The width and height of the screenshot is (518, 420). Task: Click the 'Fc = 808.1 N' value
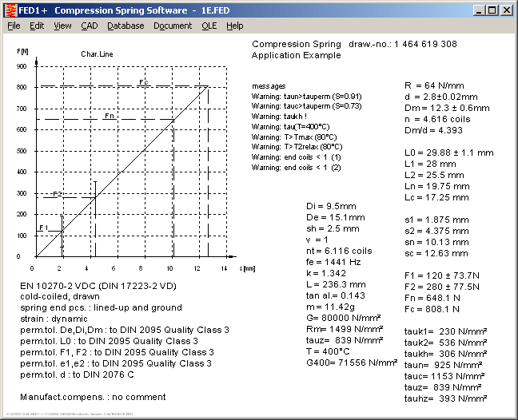432,310
